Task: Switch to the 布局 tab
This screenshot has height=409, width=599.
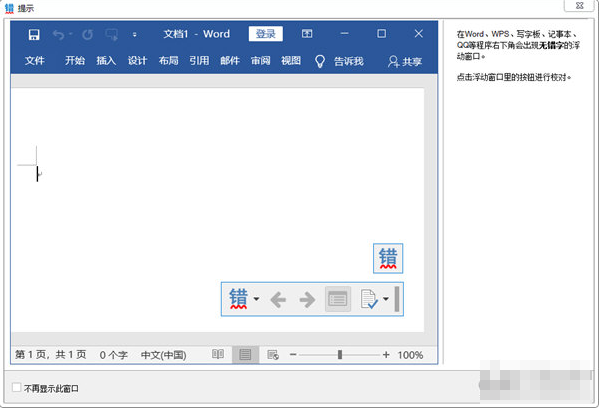Action: [x=168, y=60]
